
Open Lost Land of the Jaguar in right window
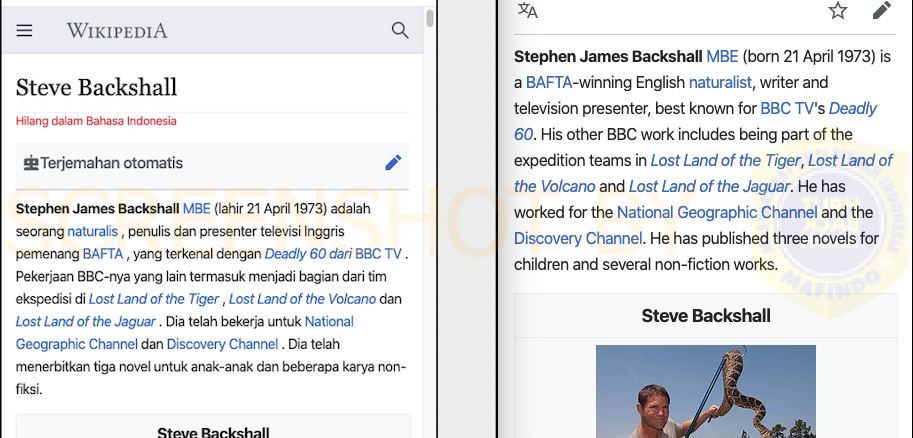click(x=709, y=186)
